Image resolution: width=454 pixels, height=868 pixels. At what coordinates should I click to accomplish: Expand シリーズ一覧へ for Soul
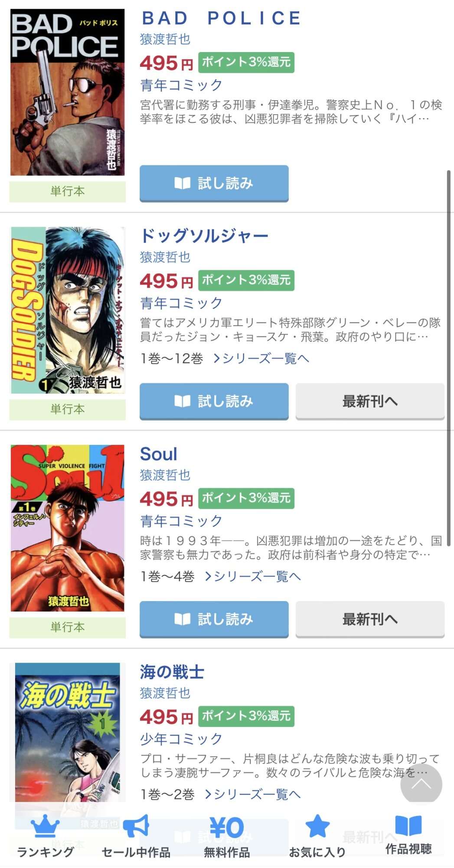pyautogui.click(x=253, y=576)
